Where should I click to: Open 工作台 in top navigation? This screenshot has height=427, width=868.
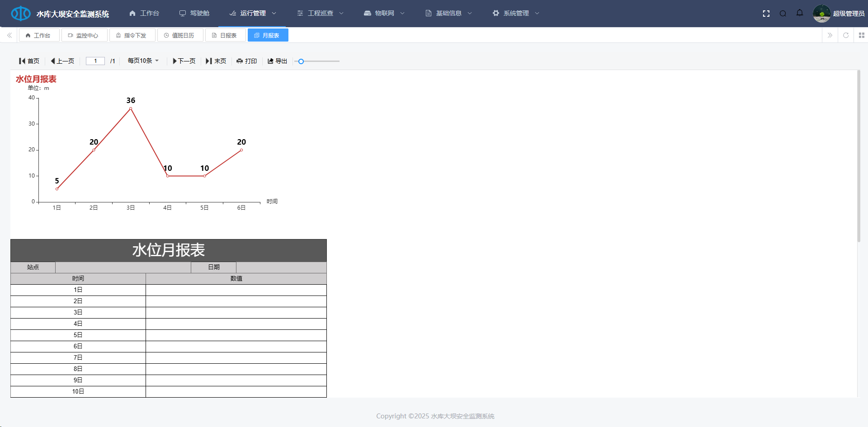click(x=144, y=14)
